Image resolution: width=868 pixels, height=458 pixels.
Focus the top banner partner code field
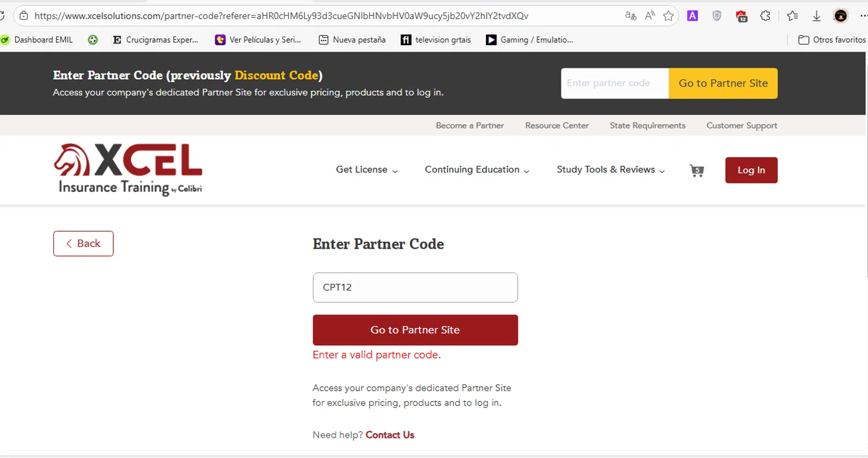pos(615,83)
